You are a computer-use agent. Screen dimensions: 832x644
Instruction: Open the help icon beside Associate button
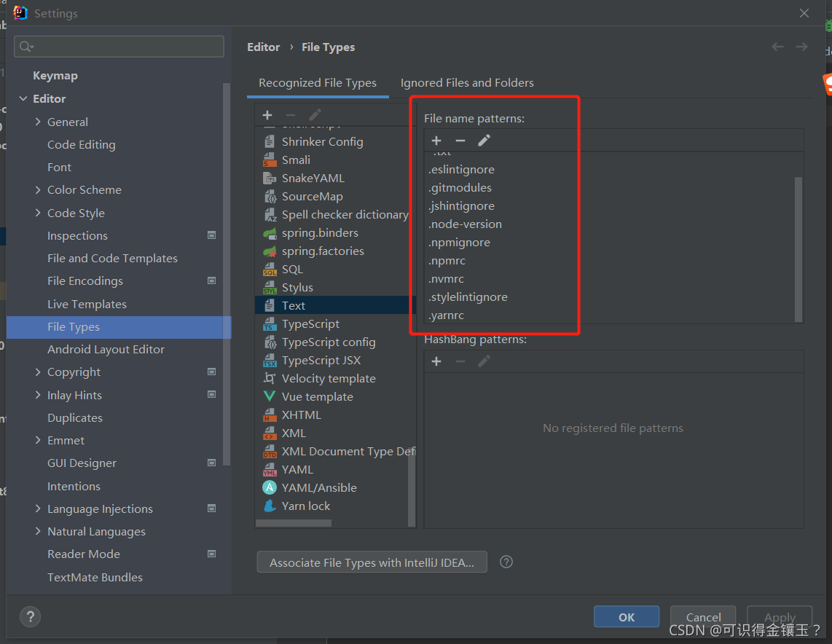(506, 562)
